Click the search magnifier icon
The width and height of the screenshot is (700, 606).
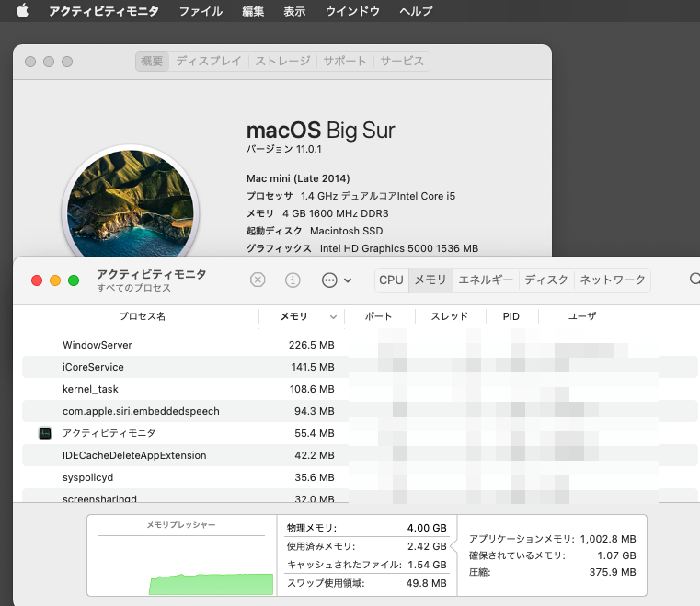694,280
